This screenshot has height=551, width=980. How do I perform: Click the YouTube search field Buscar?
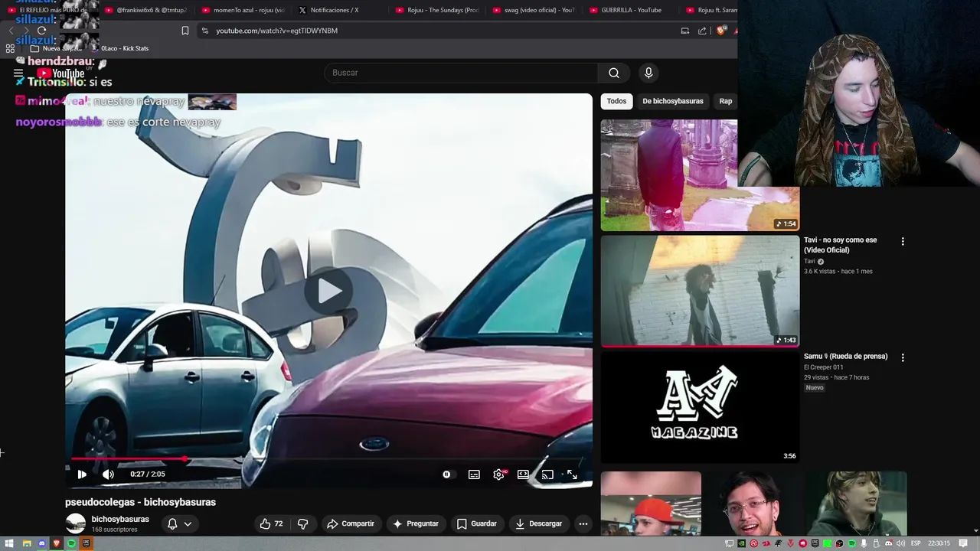click(461, 73)
